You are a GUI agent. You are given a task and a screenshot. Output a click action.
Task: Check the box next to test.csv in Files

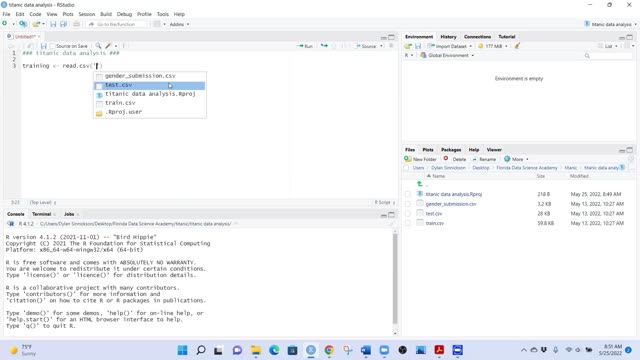[x=408, y=213]
